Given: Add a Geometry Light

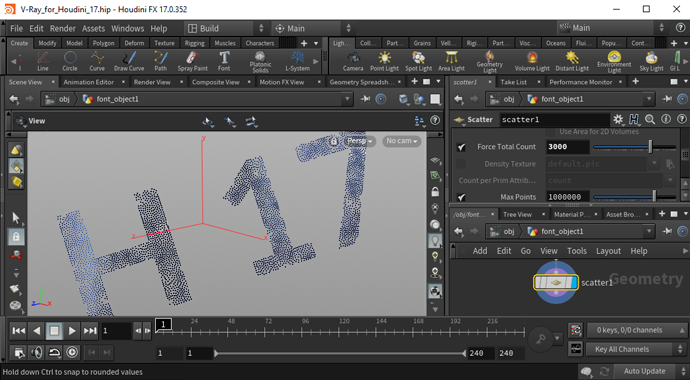Looking at the screenshot, I should (490, 62).
